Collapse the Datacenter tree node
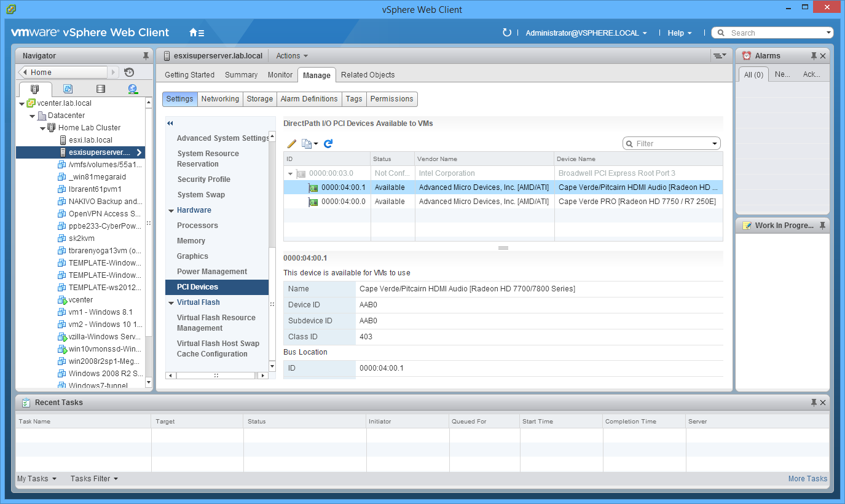 click(x=32, y=116)
